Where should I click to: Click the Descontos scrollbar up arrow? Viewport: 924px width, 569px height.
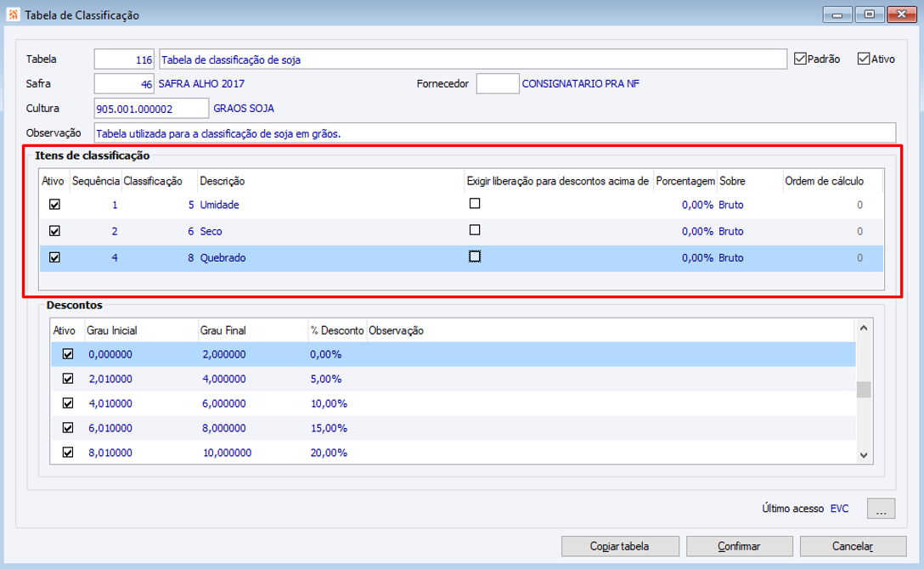[x=864, y=328]
